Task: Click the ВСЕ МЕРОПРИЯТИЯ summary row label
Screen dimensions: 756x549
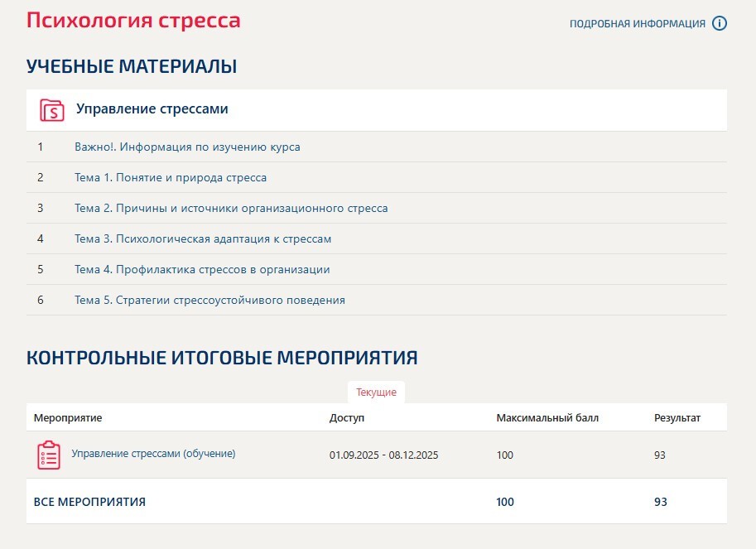Action: (x=89, y=502)
